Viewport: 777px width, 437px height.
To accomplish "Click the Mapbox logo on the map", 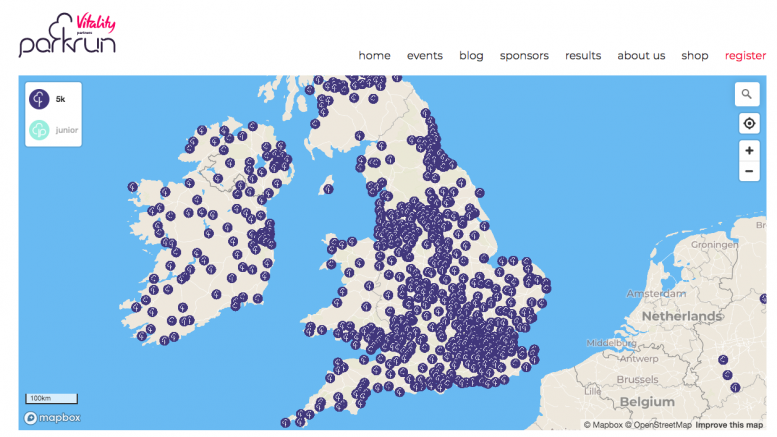I will (x=53, y=417).
